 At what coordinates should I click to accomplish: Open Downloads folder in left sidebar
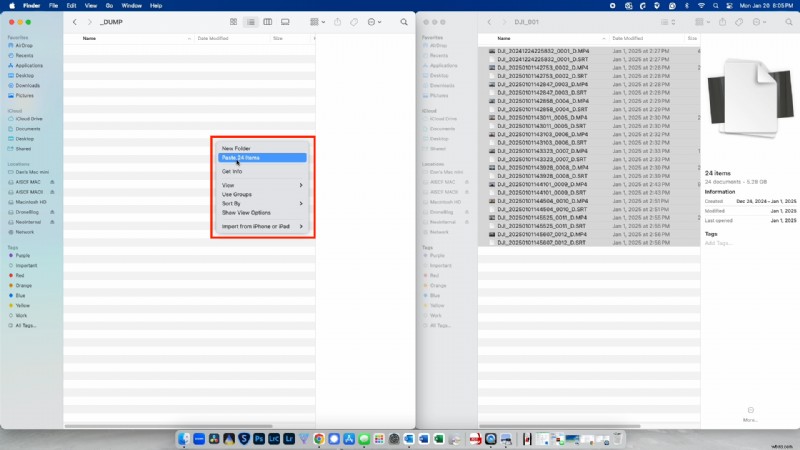(x=27, y=85)
